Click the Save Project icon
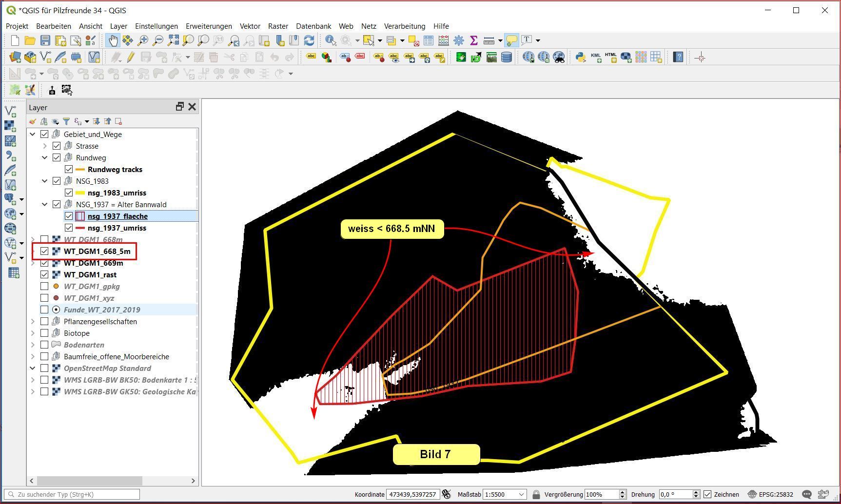 coord(45,40)
